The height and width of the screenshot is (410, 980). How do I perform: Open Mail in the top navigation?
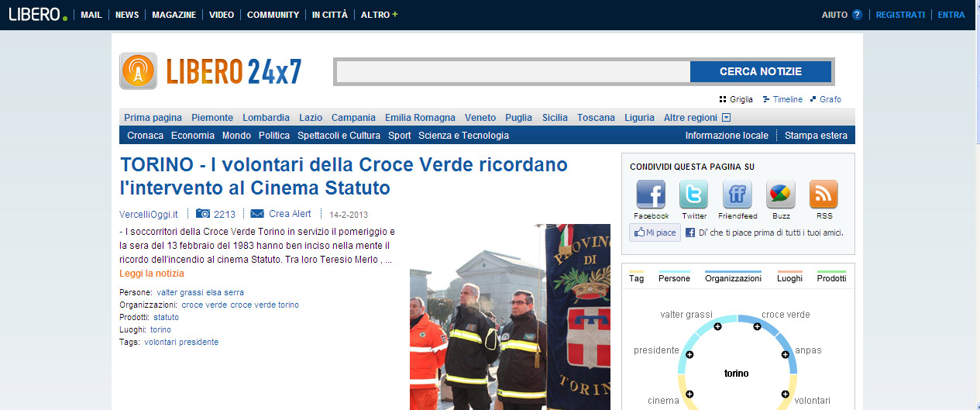[x=91, y=15]
